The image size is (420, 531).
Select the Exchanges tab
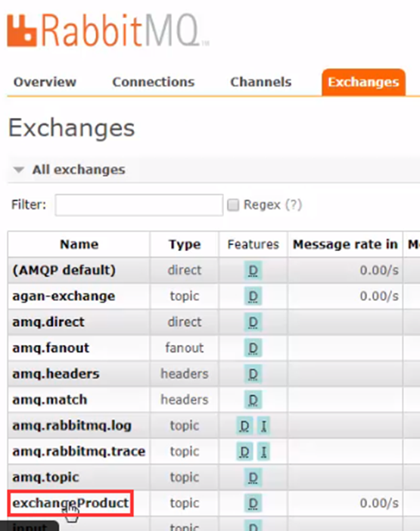[x=363, y=82]
